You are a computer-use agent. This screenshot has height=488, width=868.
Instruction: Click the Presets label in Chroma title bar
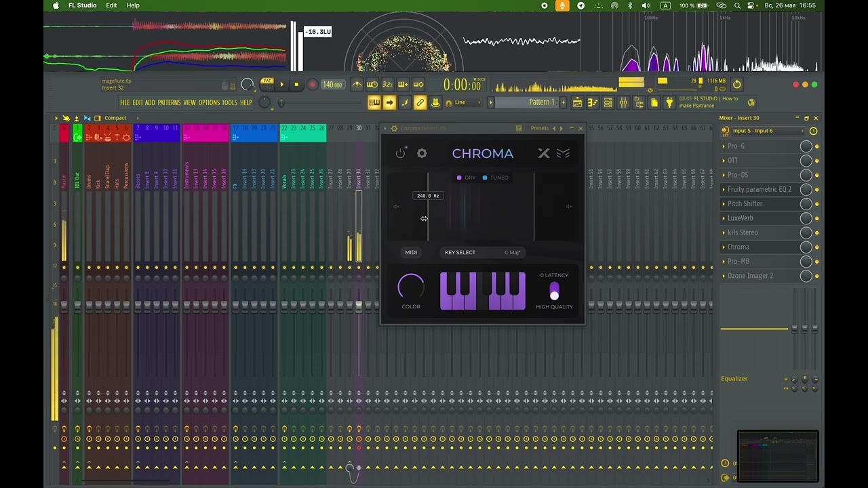pos(540,128)
